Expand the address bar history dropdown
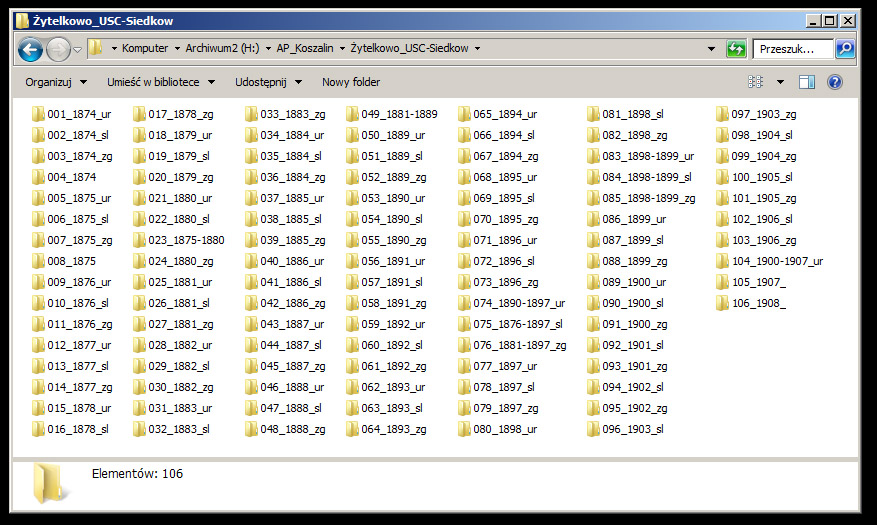Image resolution: width=877 pixels, height=525 pixels. (x=711, y=48)
